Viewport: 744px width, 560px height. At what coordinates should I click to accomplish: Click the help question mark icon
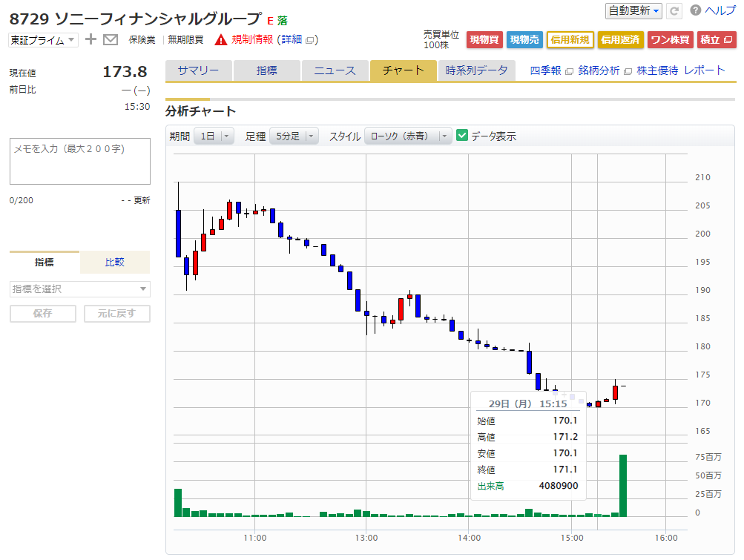pyautogui.click(x=695, y=10)
